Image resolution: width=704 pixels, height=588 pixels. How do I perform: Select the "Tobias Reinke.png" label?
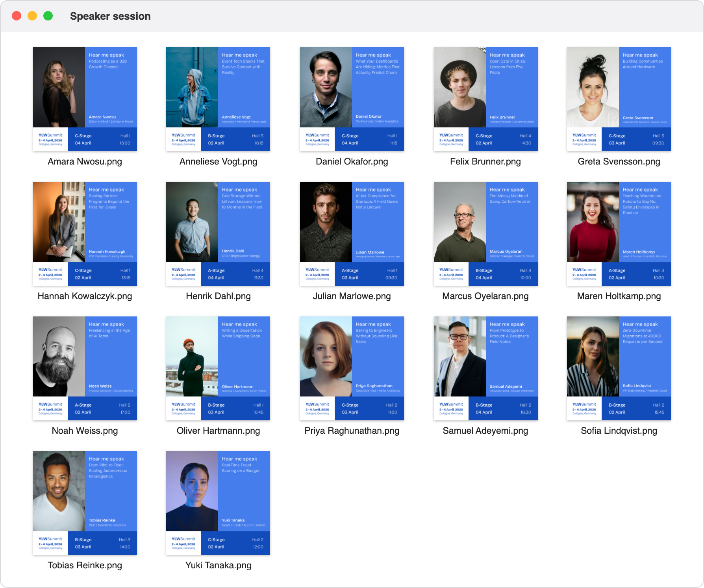pyautogui.click(x=85, y=565)
